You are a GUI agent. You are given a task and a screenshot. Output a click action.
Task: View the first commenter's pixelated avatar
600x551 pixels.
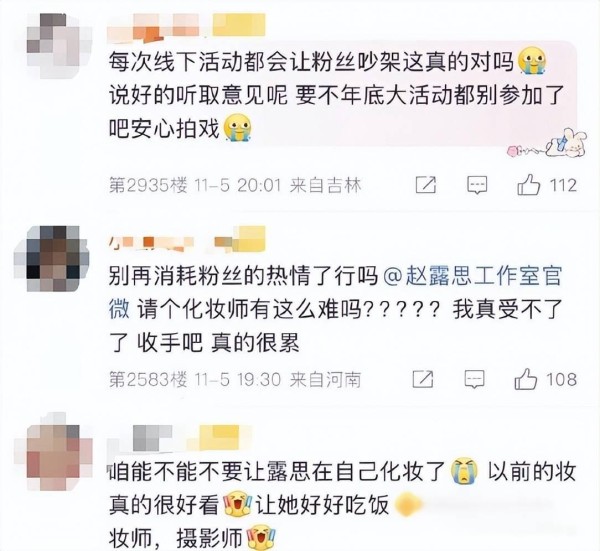(x=56, y=45)
